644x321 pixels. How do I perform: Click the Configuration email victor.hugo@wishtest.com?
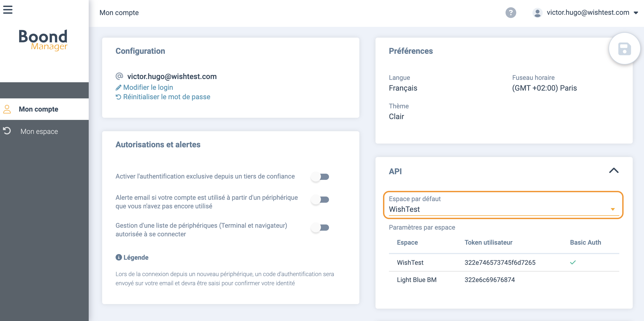pos(172,76)
